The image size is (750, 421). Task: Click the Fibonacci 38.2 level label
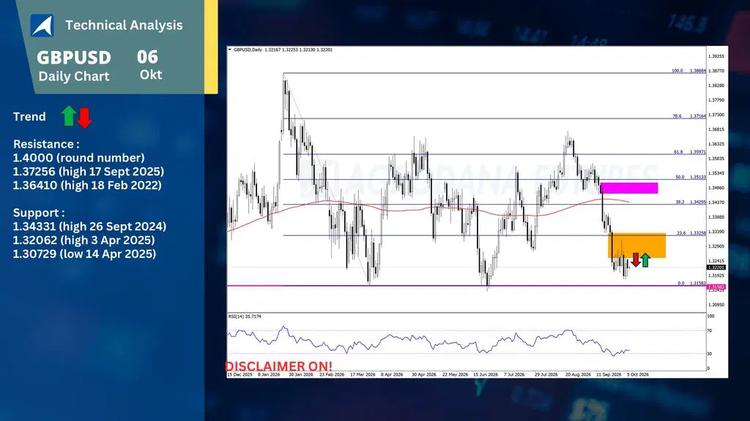680,202
